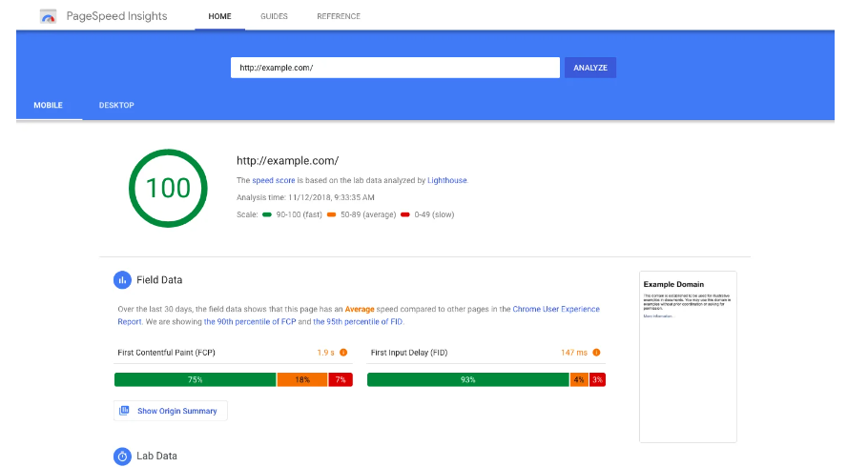Click the Show Origin Summary icon
868x467 pixels.
click(x=124, y=411)
